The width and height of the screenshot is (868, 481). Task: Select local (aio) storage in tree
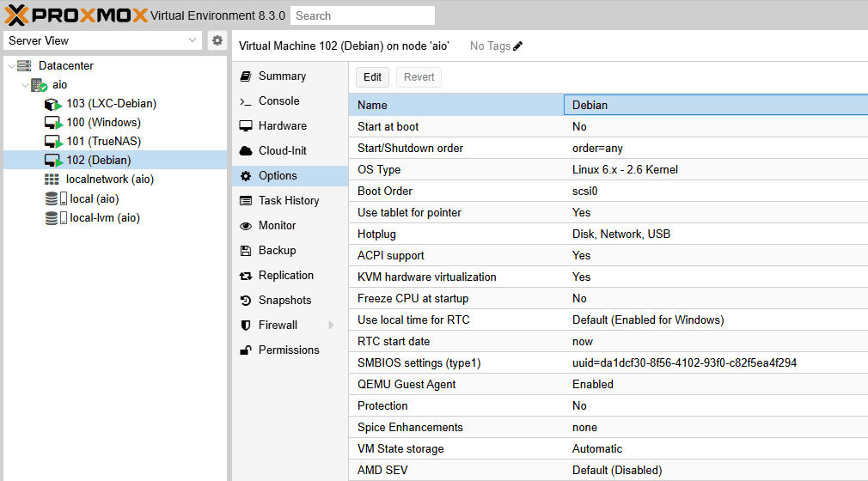click(115, 198)
